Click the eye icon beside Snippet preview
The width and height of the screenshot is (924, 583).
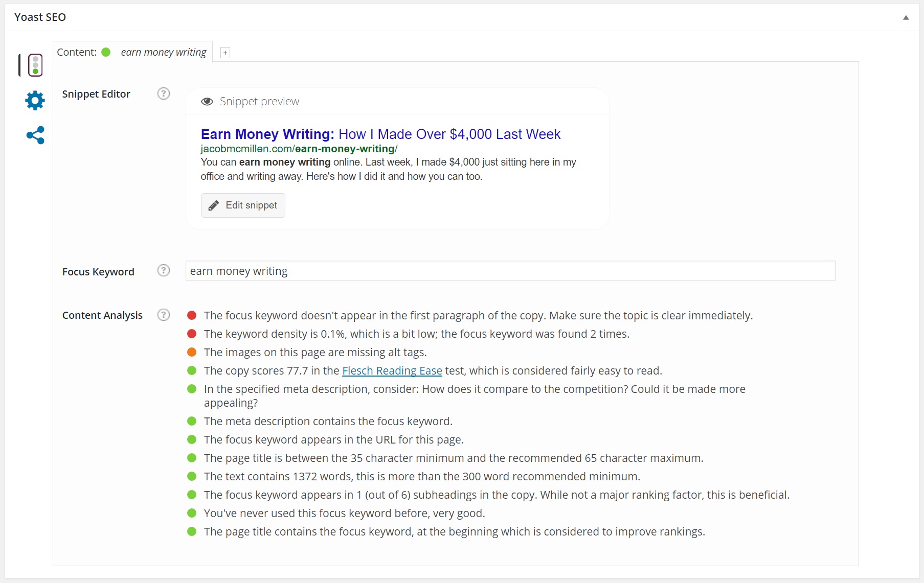point(207,101)
